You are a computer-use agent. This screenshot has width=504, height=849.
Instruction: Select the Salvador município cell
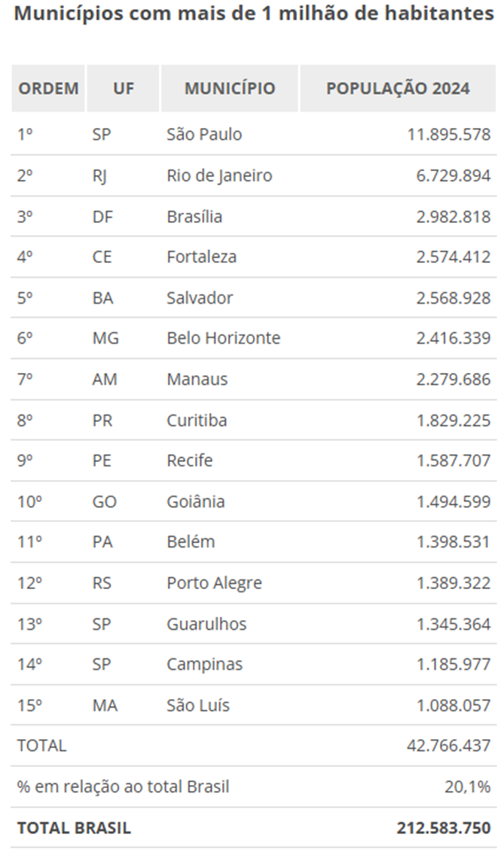click(200, 298)
